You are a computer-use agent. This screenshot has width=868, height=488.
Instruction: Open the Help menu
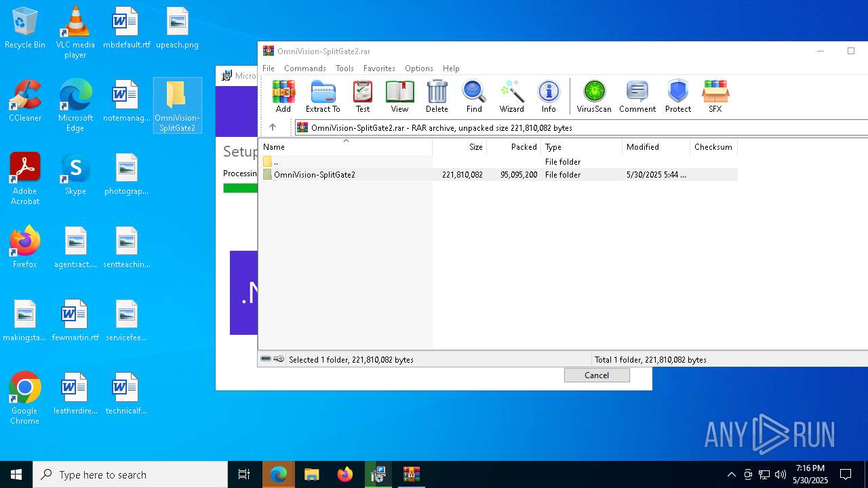451,68
